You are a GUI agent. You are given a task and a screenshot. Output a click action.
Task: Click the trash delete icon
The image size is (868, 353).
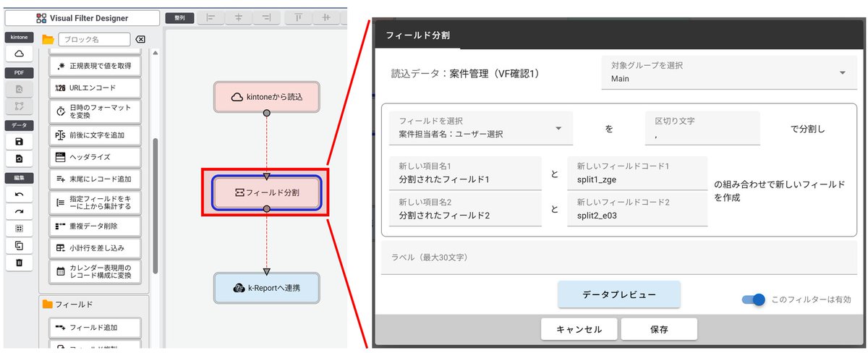[x=19, y=262]
